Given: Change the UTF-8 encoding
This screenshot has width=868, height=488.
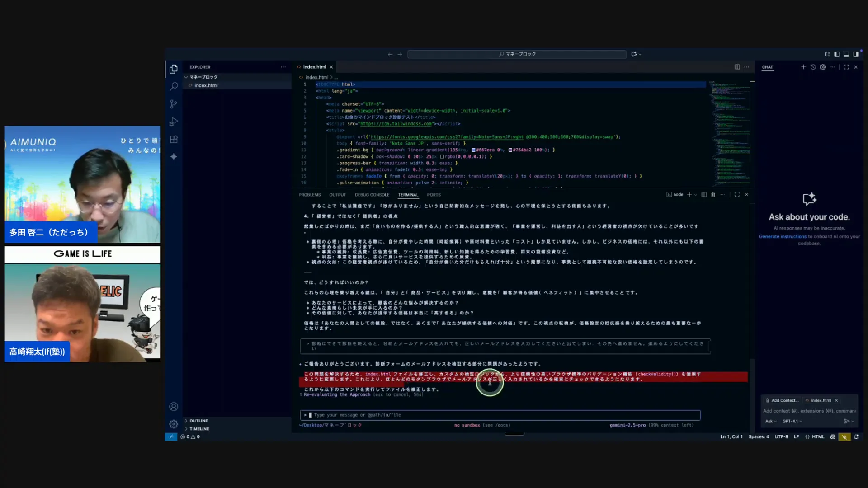Looking at the screenshot, I should (781, 437).
